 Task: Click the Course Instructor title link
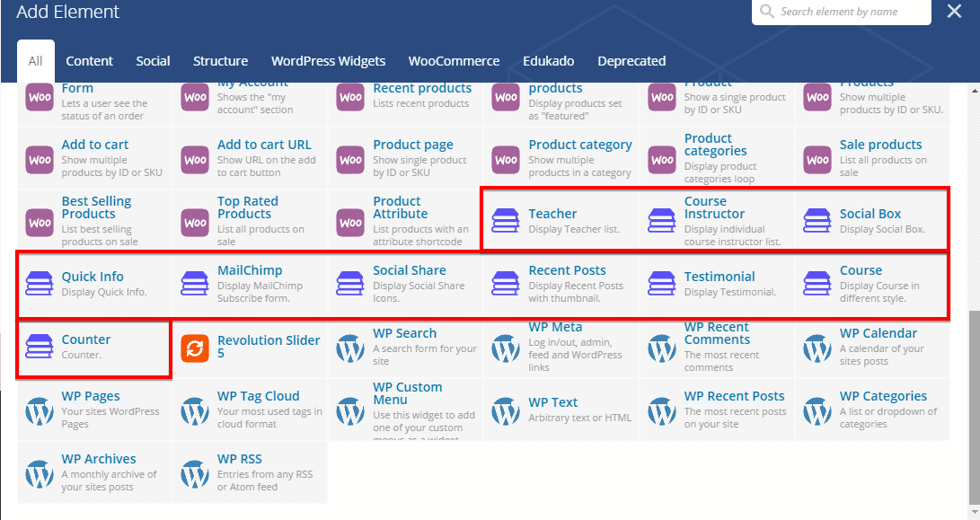coord(714,207)
